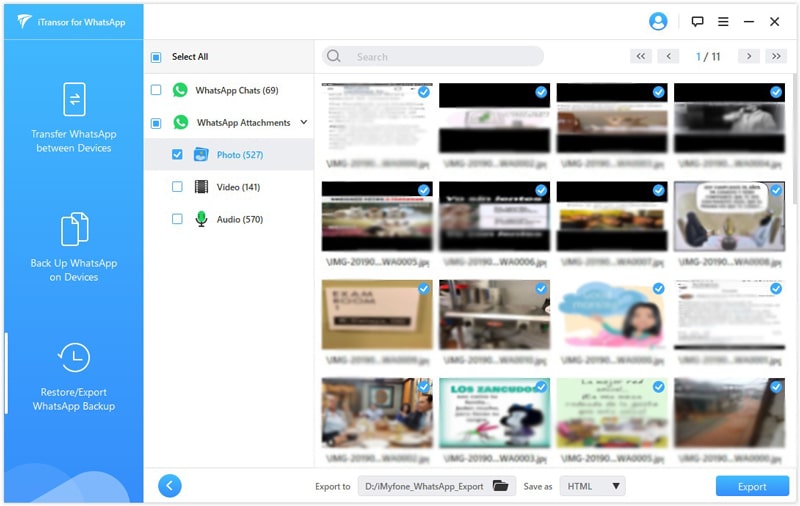Deselect the EXAM ROOM photo checkmark
Image resolution: width=800 pixels, height=506 pixels.
[423, 289]
